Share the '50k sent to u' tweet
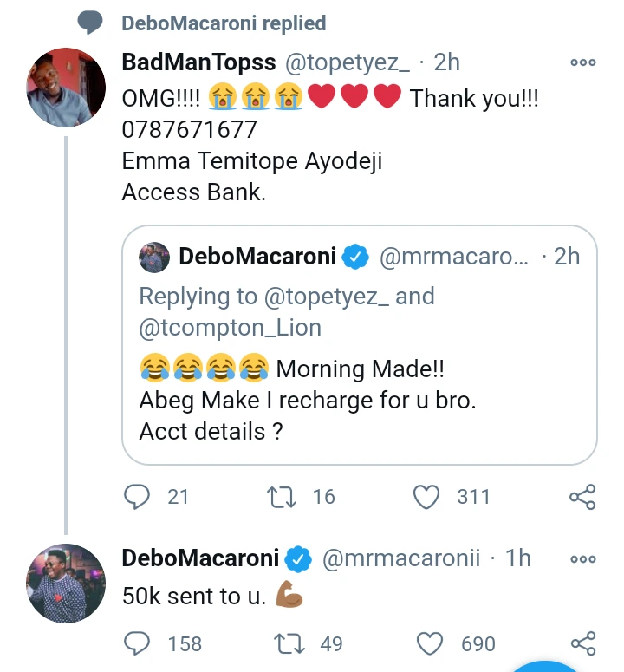Viewport: 624px width, 672px height. 582,643
